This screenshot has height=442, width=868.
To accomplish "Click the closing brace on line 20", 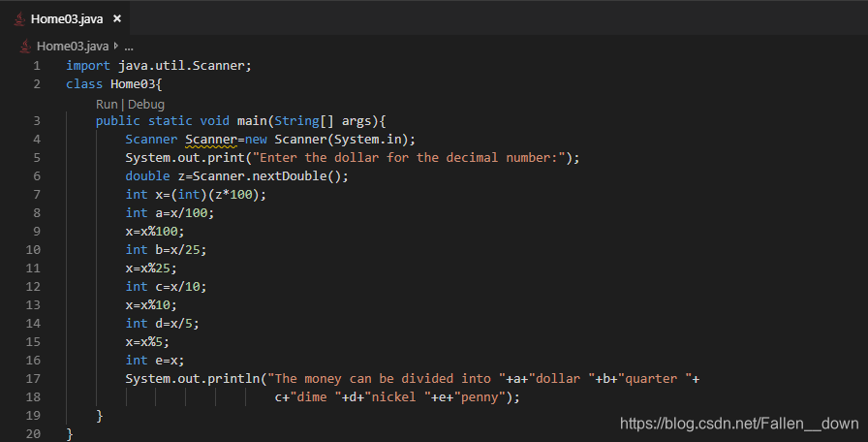I will 70,433.
